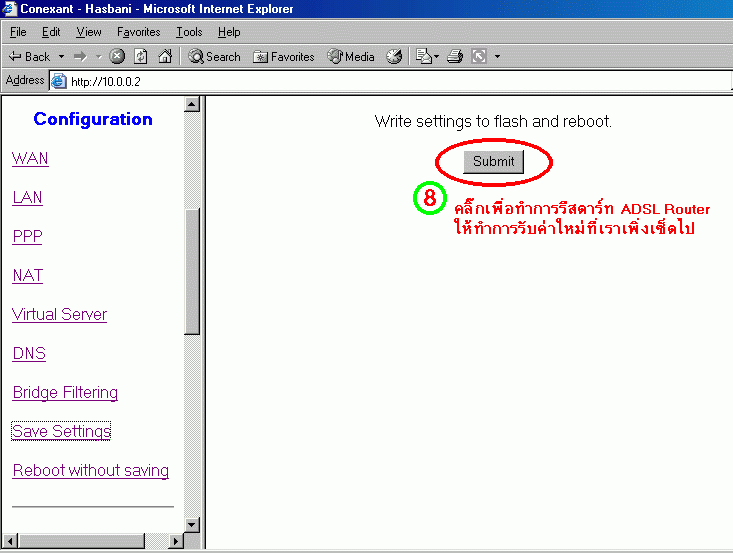Screen dimensions: 733x553
Task: Open the Save Settings link
Action: (61, 431)
